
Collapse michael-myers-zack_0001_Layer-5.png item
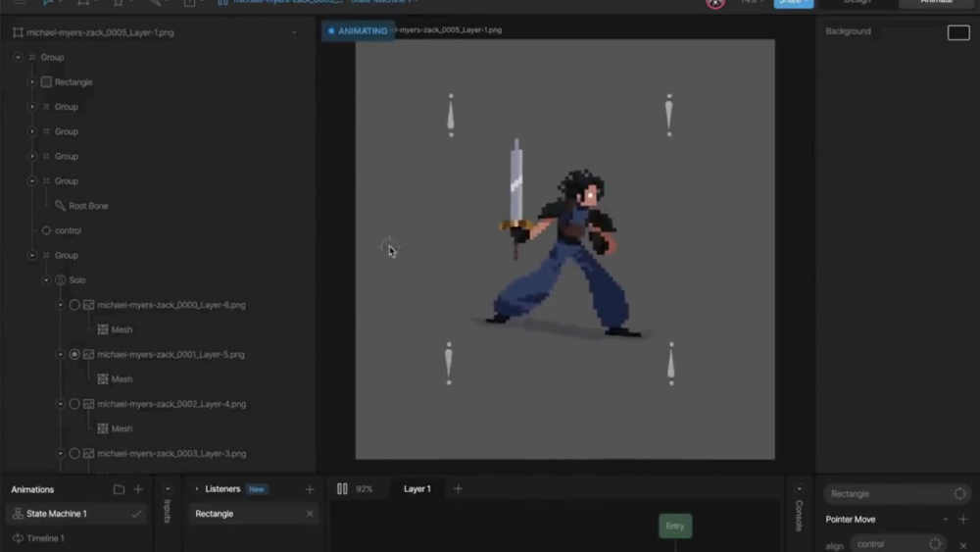coord(60,355)
